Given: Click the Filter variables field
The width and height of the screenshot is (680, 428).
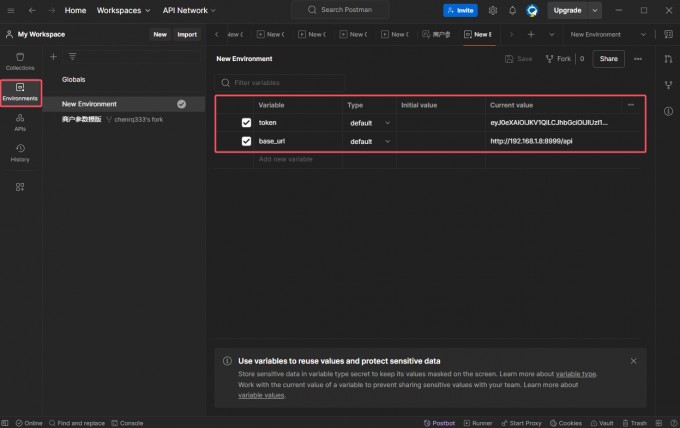Looking at the screenshot, I should (x=280, y=82).
